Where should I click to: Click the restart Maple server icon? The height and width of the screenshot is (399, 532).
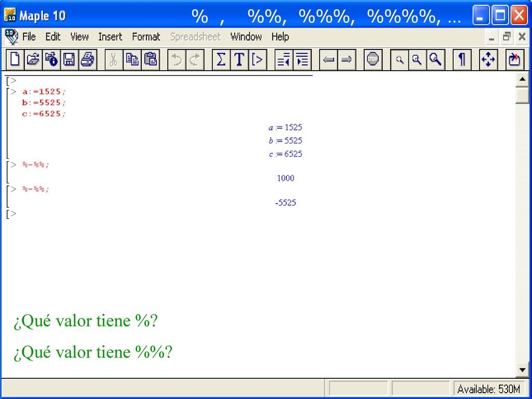pos(514,60)
